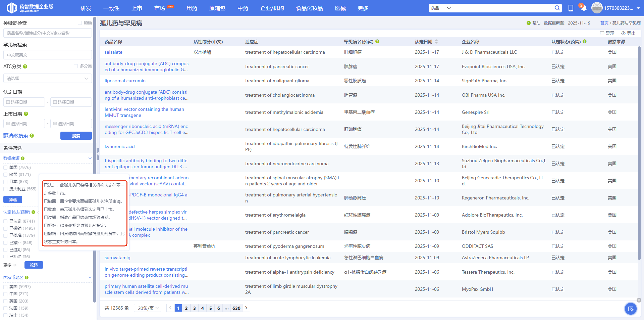Open the 市场 menu
Viewport: 644px width, 320px height.
[160, 8]
